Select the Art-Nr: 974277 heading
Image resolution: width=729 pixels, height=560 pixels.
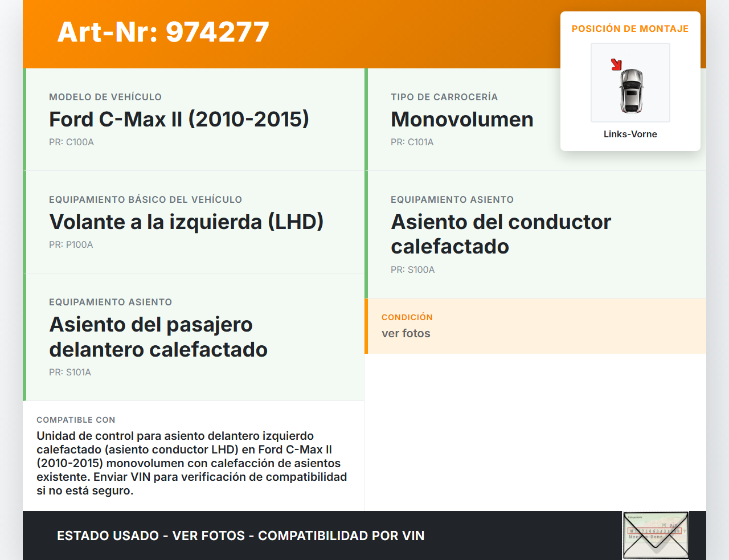point(163,32)
